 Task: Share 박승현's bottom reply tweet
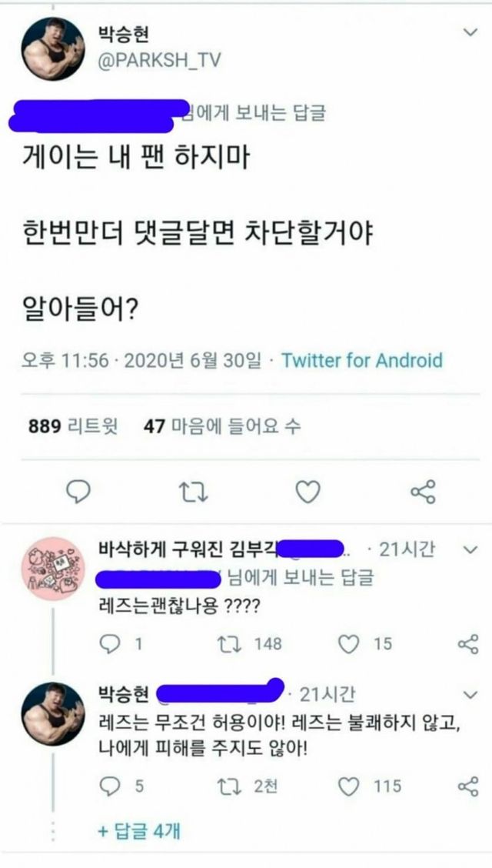[467, 785]
